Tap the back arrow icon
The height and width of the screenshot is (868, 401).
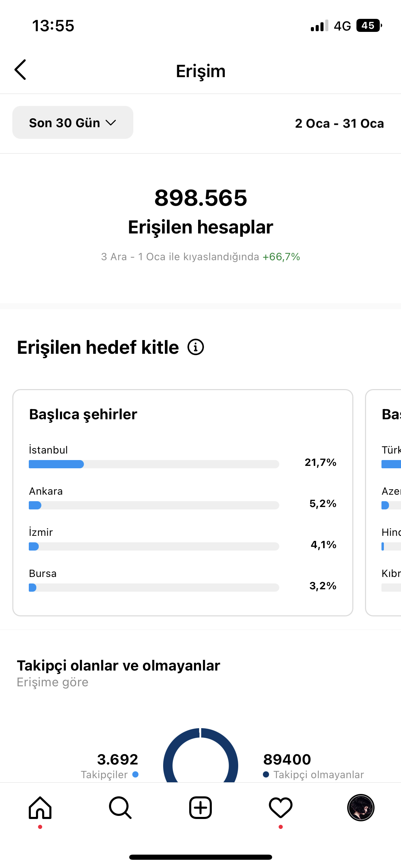click(20, 70)
